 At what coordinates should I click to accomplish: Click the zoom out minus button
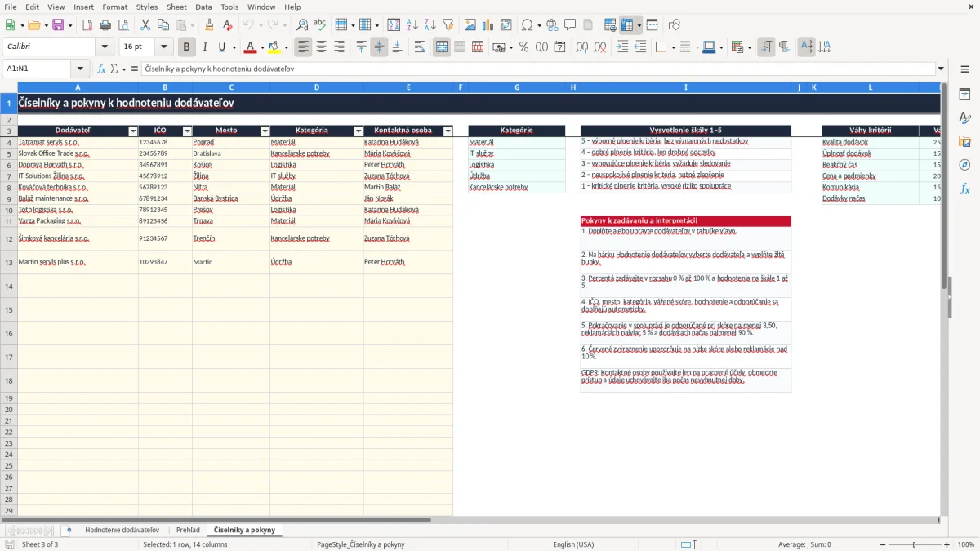click(883, 544)
